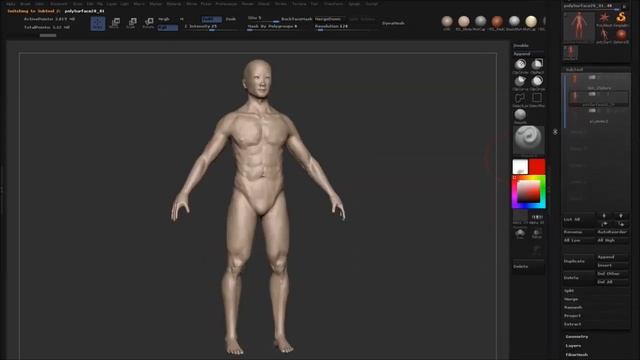Choose the ClipCurve brush icon

click(x=520, y=82)
